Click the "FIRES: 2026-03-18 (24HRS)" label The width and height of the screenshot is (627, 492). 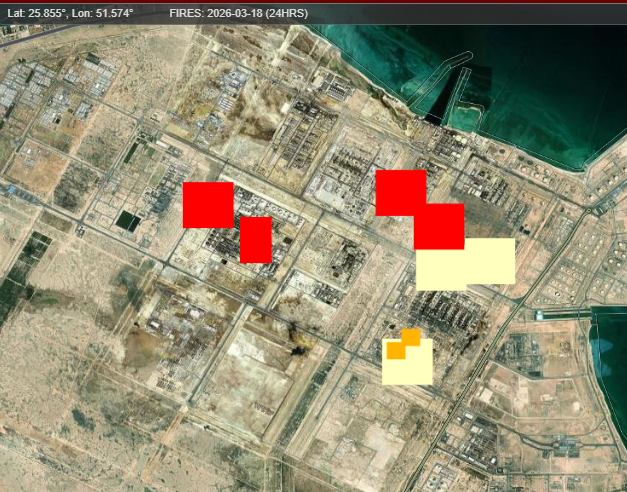[x=239, y=14]
